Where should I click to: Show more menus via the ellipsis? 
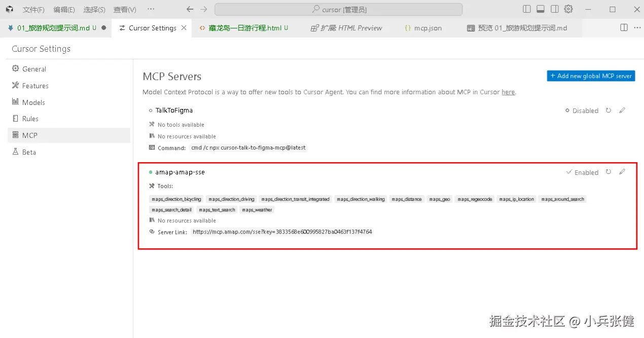[151, 9]
